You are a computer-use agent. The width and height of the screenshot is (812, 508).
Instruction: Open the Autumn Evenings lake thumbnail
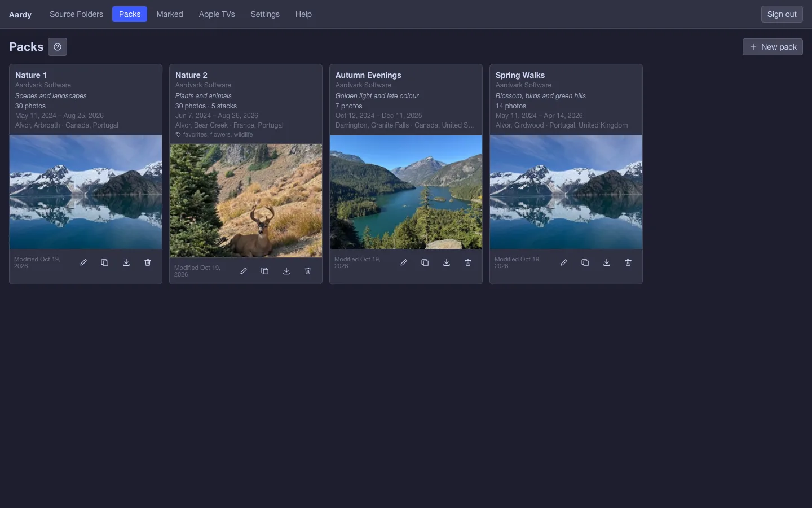(406, 192)
